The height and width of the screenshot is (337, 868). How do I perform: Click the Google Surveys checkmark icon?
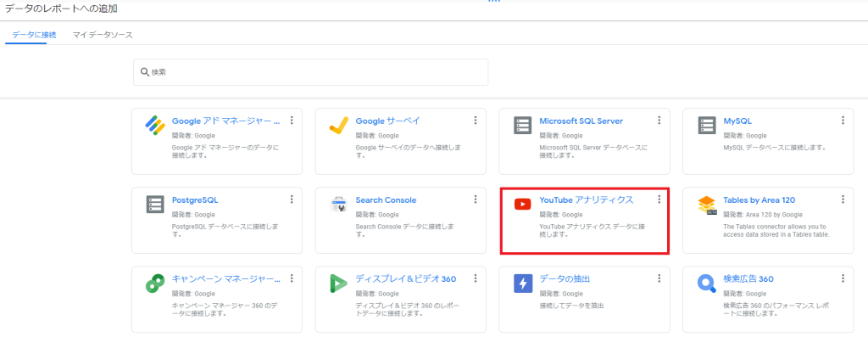click(x=338, y=126)
